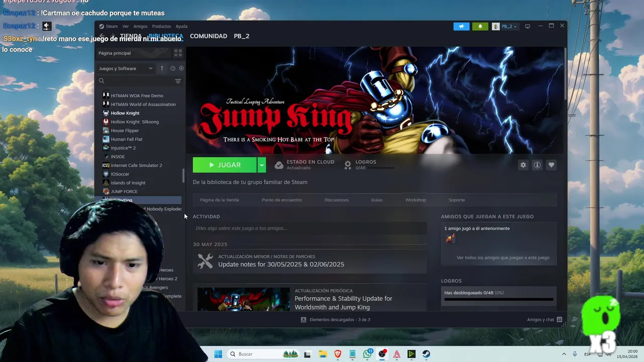The width and height of the screenshot is (644, 362).
Task: Open the friend avatar who played Jump King
Action: [450, 238]
